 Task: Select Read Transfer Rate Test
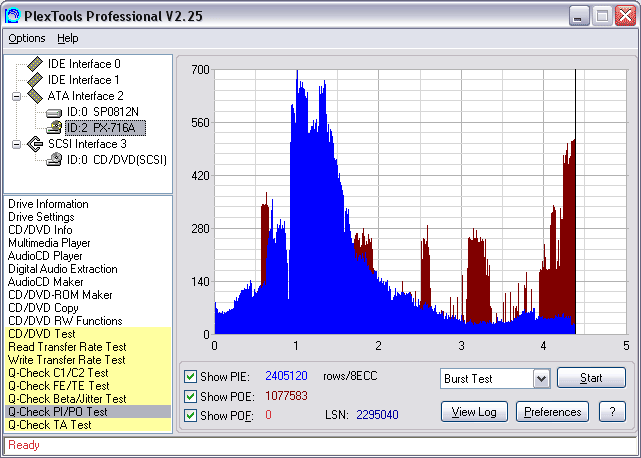point(88,347)
